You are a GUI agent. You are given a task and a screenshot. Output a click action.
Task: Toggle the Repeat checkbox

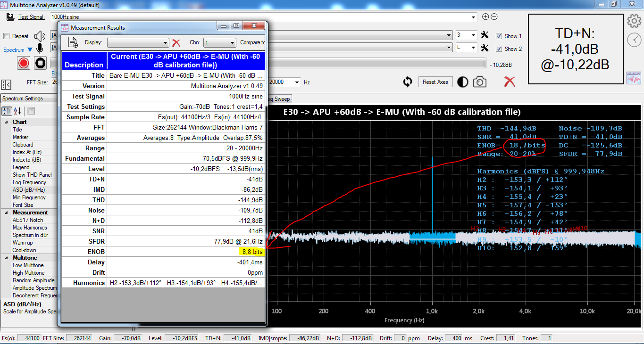pyautogui.click(x=7, y=36)
